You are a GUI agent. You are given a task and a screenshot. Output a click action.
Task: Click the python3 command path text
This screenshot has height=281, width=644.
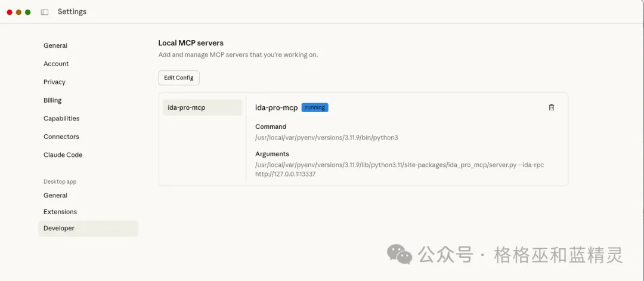[x=327, y=138]
